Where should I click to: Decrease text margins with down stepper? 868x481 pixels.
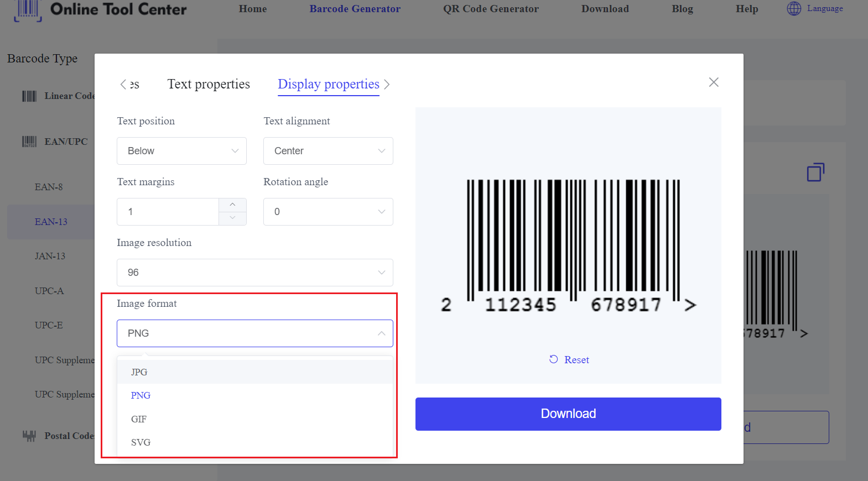(x=232, y=218)
